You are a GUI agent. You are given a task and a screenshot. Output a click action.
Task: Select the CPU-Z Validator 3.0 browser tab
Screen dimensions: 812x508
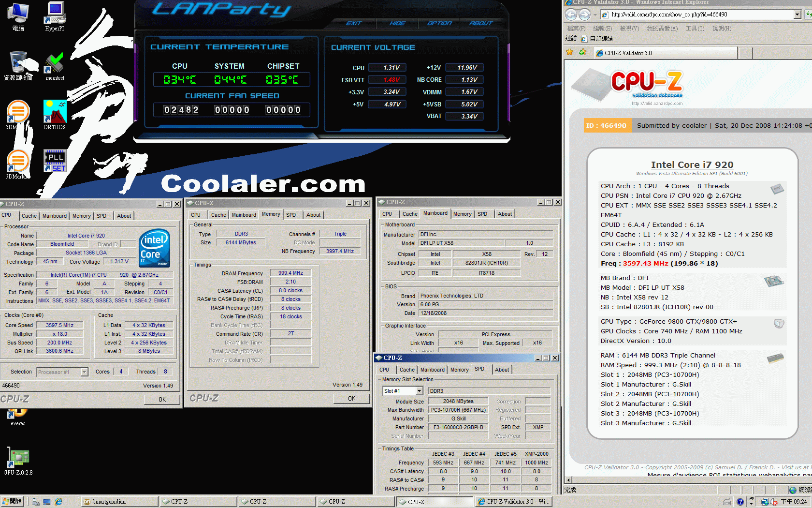click(x=665, y=53)
